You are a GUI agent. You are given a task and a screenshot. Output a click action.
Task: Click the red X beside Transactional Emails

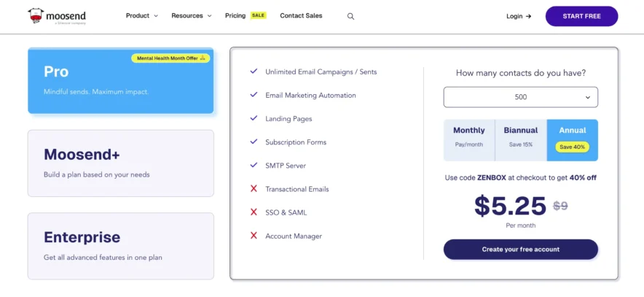coord(254,189)
